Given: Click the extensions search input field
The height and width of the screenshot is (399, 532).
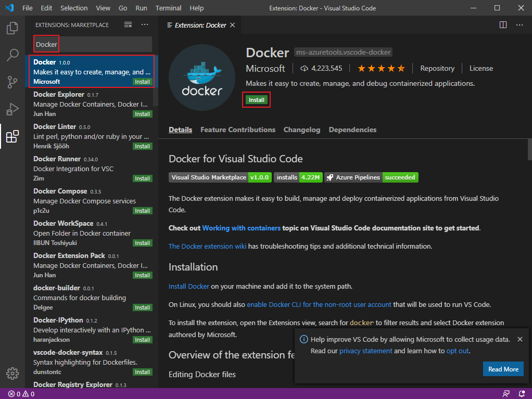Looking at the screenshot, I should pos(93,44).
